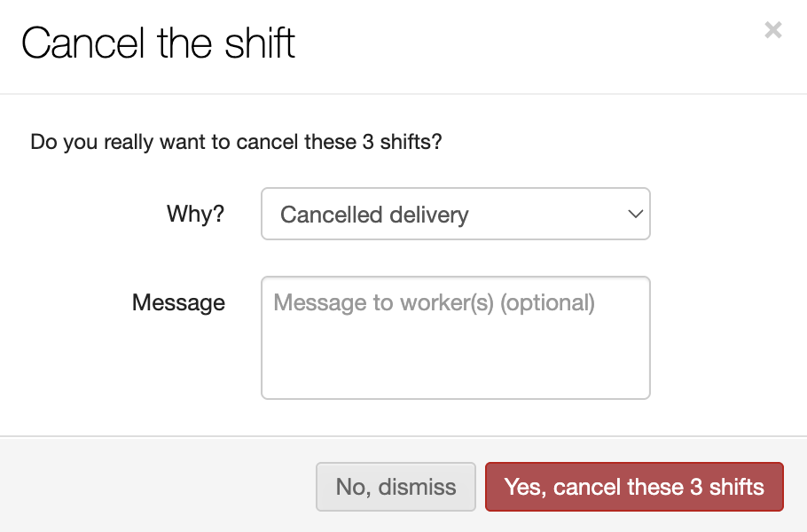Click the grey × at the top-right corner
Viewport: 807px width, 532px height.
point(772,31)
